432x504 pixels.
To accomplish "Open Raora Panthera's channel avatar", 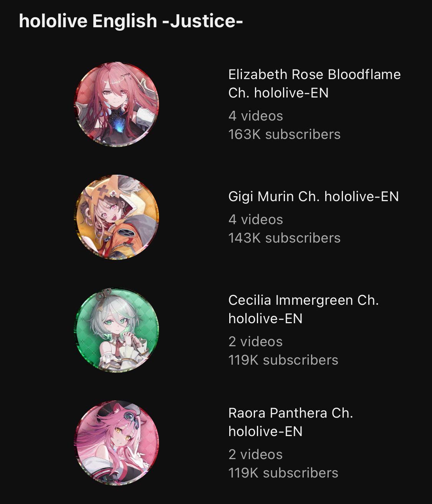I will [x=116, y=443].
